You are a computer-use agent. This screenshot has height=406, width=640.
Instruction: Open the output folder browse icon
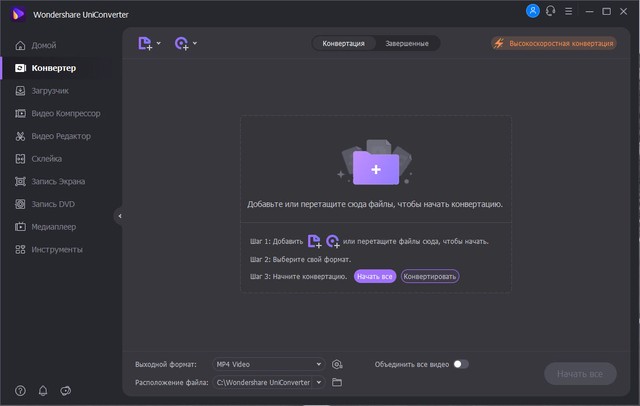[x=337, y=382]
